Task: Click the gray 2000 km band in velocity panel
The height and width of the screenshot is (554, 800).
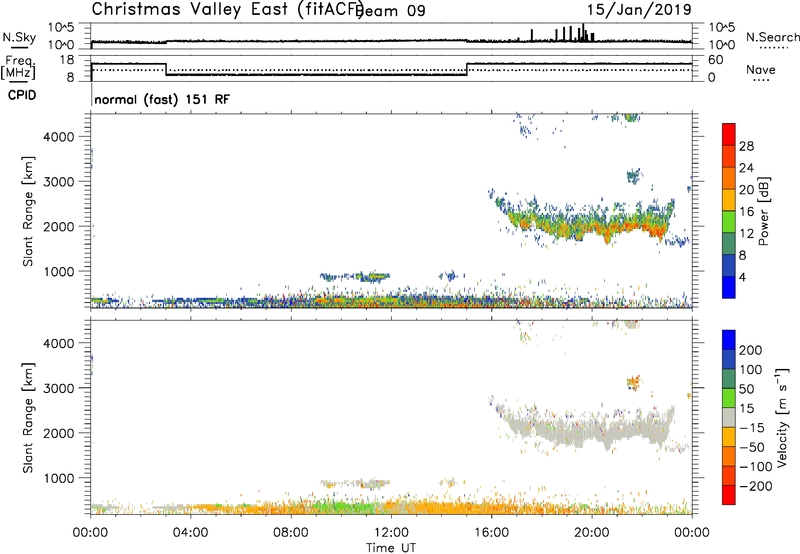Action: 587,429
